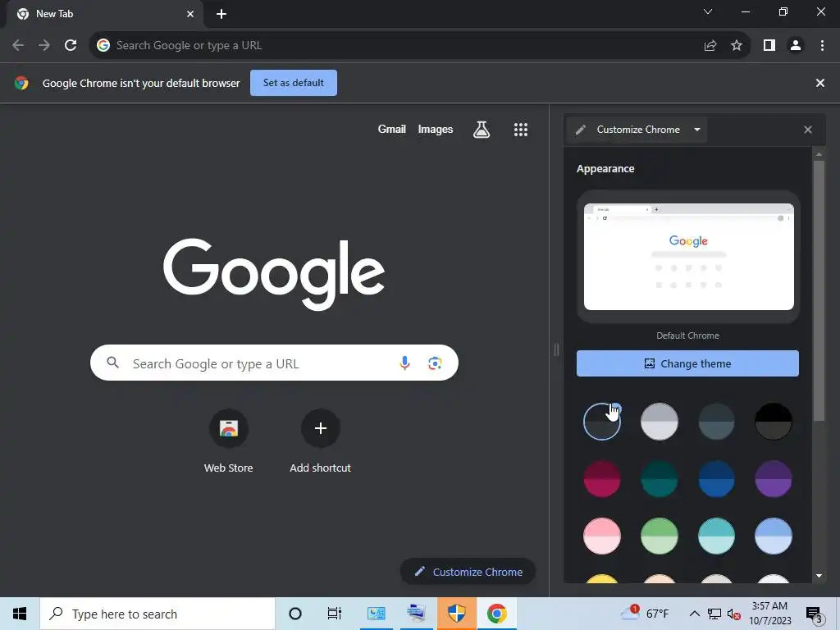Pick the light green color swatch
The width and height of the screenshot is (840, 630).
[660, 536]
